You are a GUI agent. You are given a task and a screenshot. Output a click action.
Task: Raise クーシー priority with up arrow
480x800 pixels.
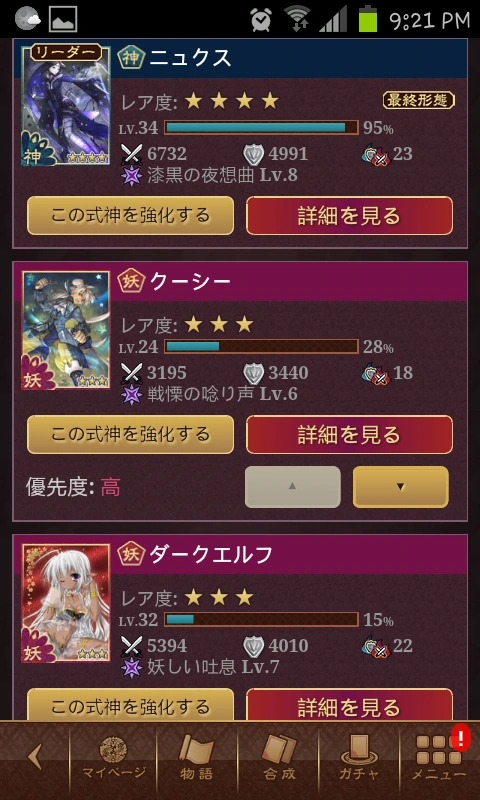coord(292,486)
